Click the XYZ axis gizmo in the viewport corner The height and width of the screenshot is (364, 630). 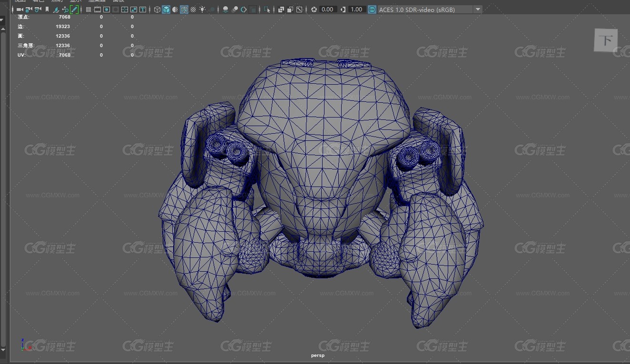pyautogui.click(x=26, y=345)
